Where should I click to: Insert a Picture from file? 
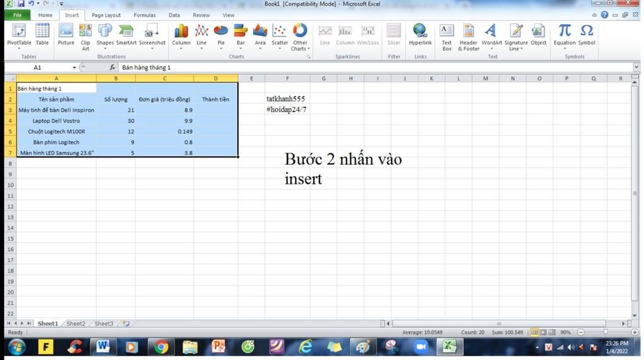coord(65,35)
